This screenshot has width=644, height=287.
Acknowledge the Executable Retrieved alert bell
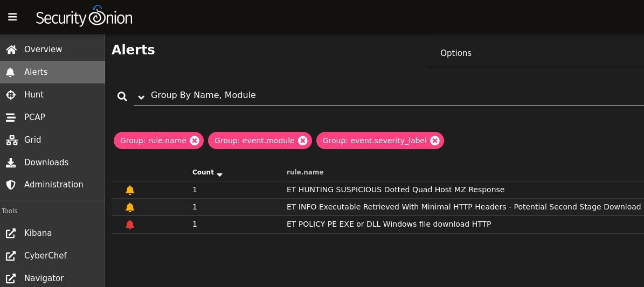[x=130, y=207]
